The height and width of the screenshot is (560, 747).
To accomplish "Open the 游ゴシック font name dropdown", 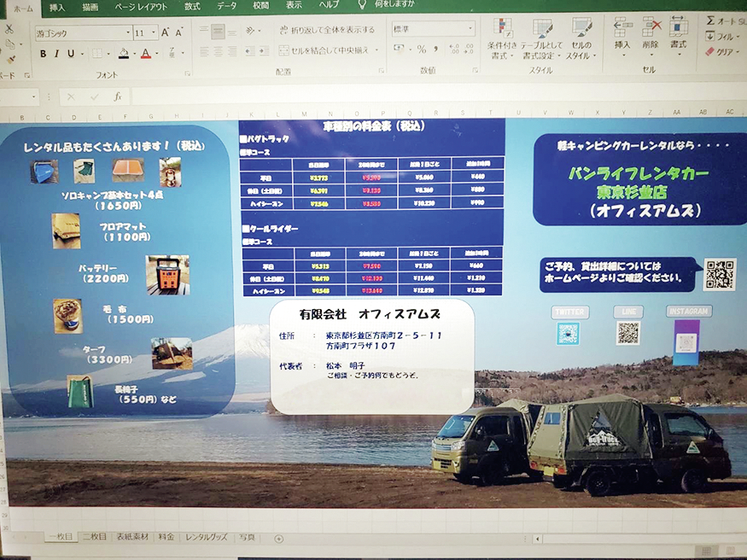I will (x=128, y=32).
